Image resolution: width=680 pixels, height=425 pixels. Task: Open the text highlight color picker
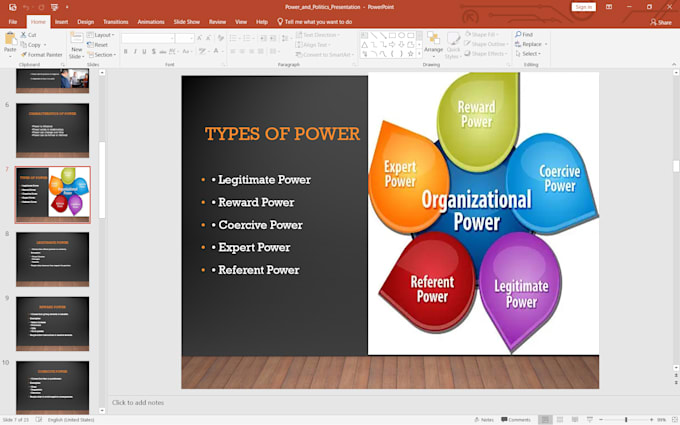[x=203, y=52]
